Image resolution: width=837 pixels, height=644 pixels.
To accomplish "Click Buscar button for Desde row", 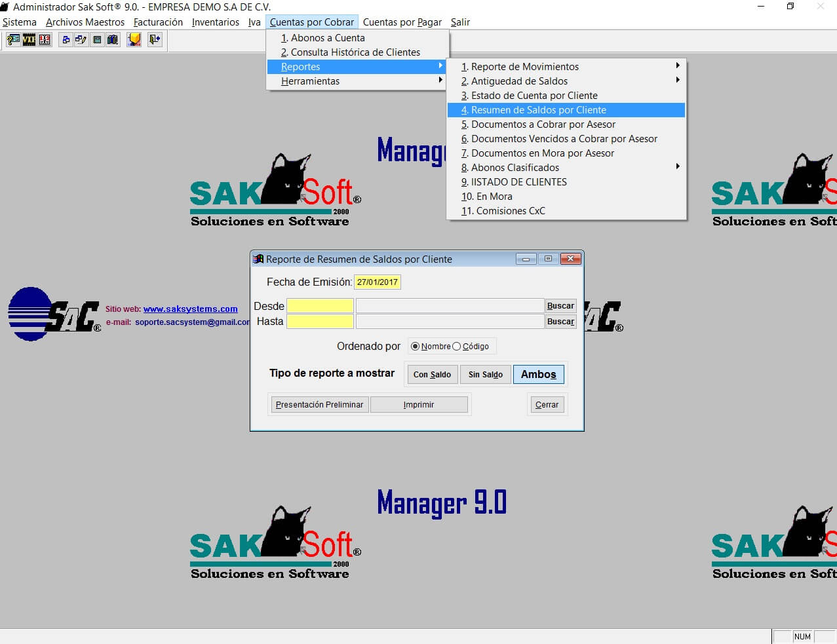I will point(560,306).
